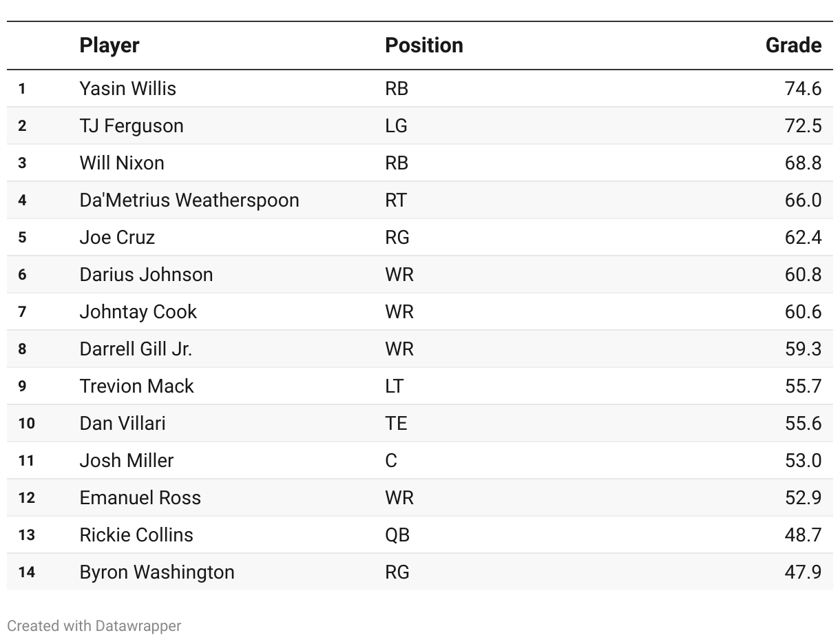Click the TJ Ferguson row name
Viewport: 840px width, 642px height.
(132, 126)
